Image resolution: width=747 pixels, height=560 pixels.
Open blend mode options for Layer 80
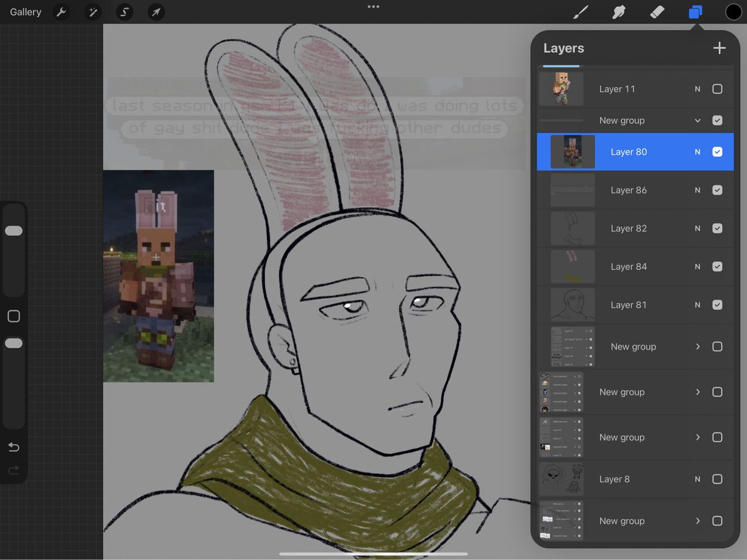[x=697, y=152]
